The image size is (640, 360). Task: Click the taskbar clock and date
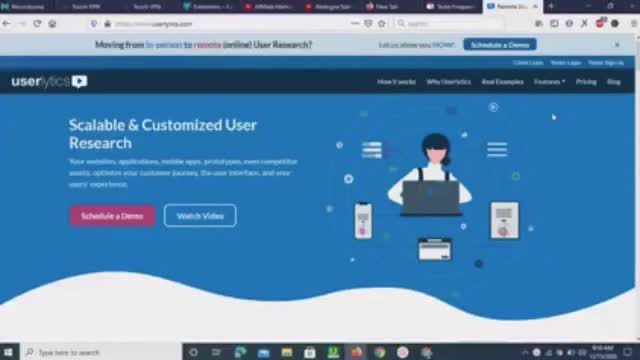coord(602,352)
